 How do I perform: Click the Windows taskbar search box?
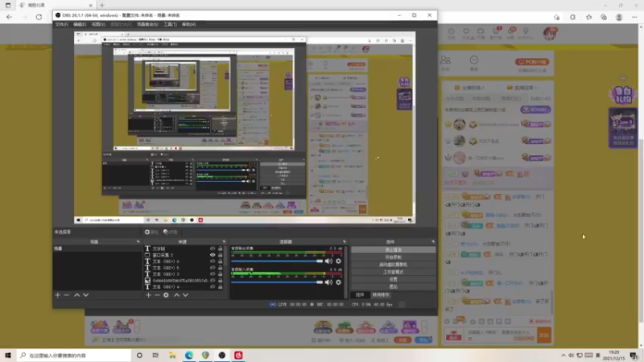[x=74, y=356]
